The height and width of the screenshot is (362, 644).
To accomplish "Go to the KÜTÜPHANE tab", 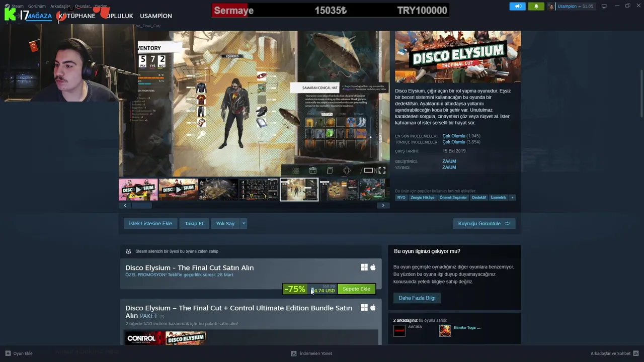I will click(77, 16).
